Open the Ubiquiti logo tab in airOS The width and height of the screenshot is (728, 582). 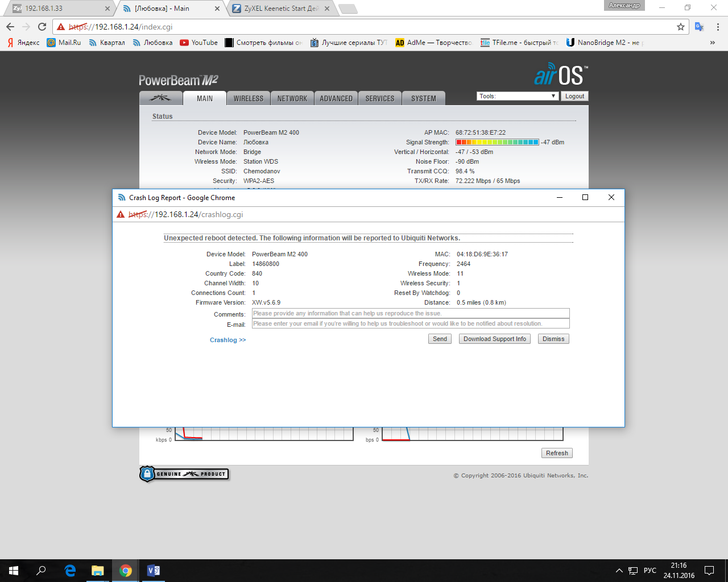(161, 98)
